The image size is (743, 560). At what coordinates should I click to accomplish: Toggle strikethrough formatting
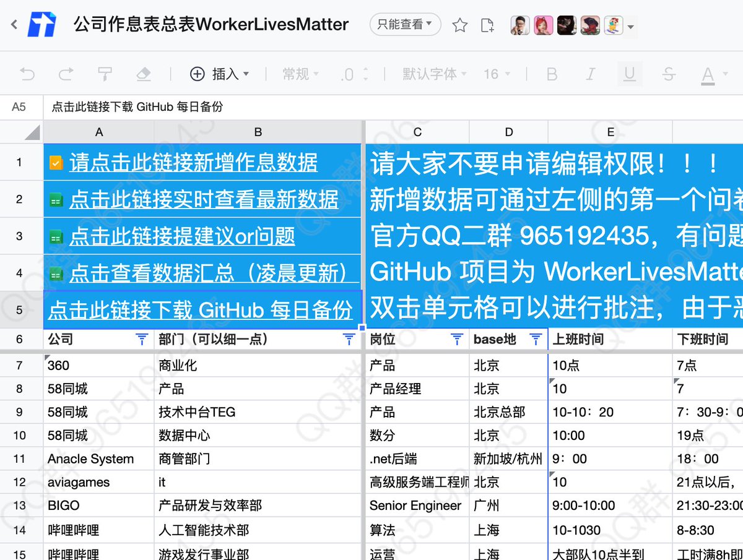668,74
